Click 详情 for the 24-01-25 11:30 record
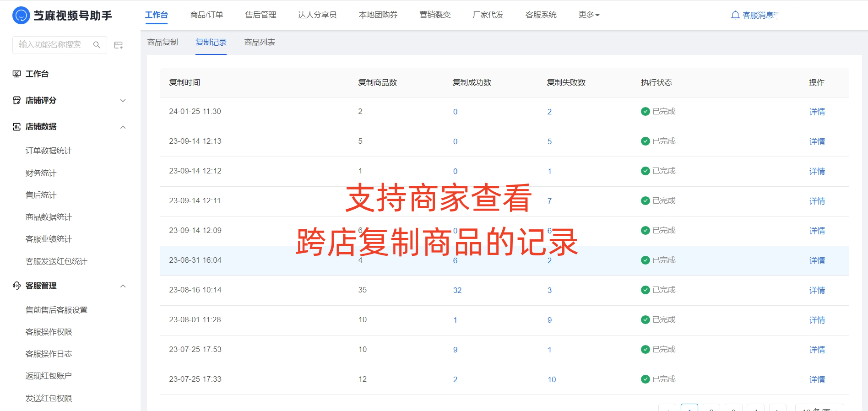 point(817,112)
